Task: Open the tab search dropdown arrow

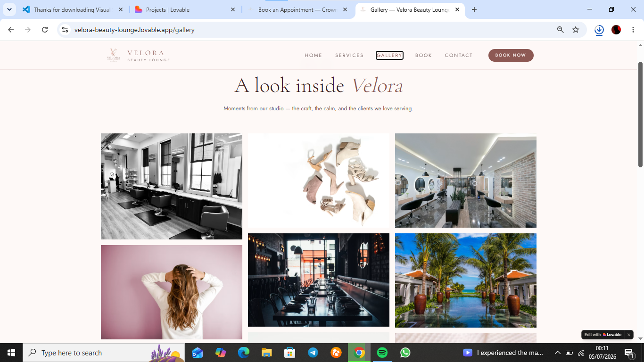Action: pyautogui.click(x=9, y=9)
